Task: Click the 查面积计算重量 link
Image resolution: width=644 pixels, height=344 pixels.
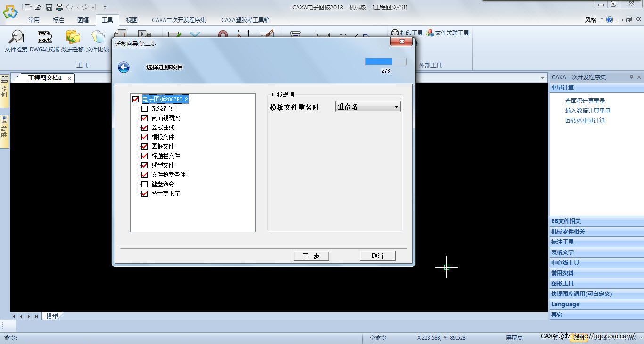Action: [x=585, y=101]
